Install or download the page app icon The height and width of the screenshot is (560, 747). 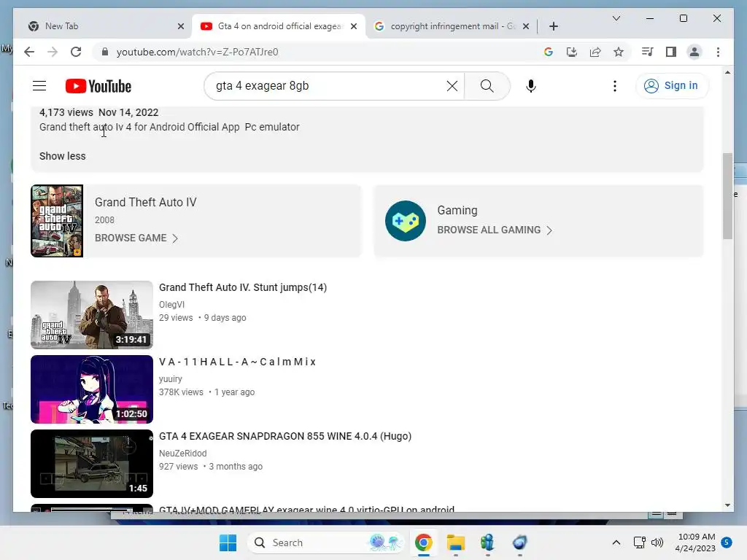[x=572, y=52]
